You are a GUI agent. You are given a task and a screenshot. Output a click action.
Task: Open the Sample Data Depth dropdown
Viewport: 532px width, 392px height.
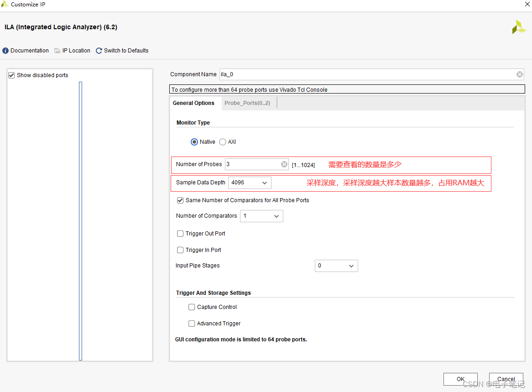click(250, 183)
